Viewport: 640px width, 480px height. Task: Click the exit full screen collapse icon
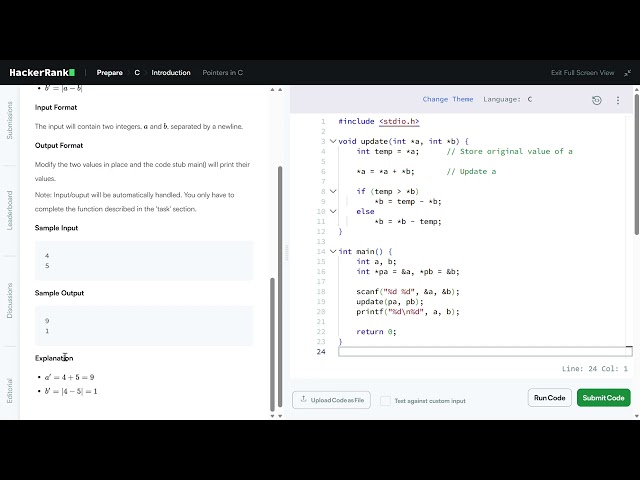click(627, 73)
